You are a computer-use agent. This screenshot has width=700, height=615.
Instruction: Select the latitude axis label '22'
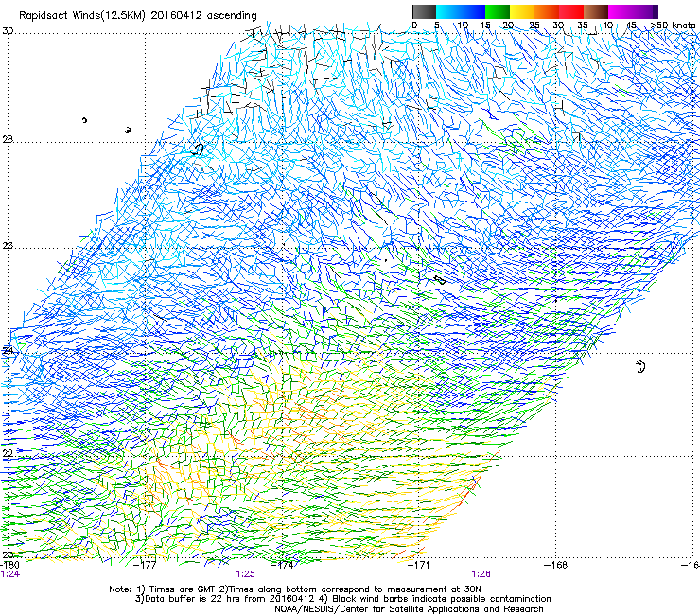point(8,453)
